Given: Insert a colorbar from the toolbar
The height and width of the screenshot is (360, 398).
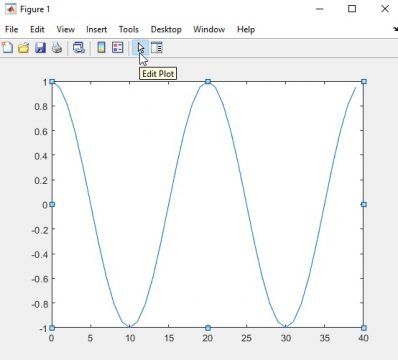Looking at the screenshot, I should click(101, 48).
